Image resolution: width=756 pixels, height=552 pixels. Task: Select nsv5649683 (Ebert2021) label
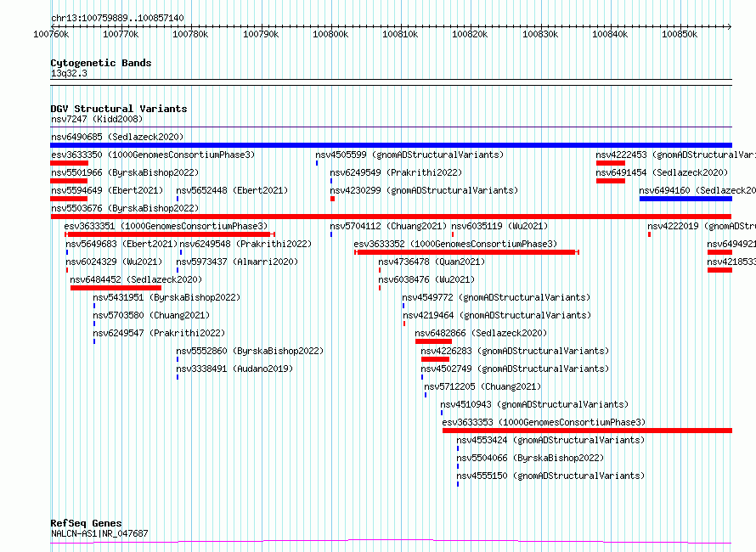pyautogui.click(x=121, y=244)
